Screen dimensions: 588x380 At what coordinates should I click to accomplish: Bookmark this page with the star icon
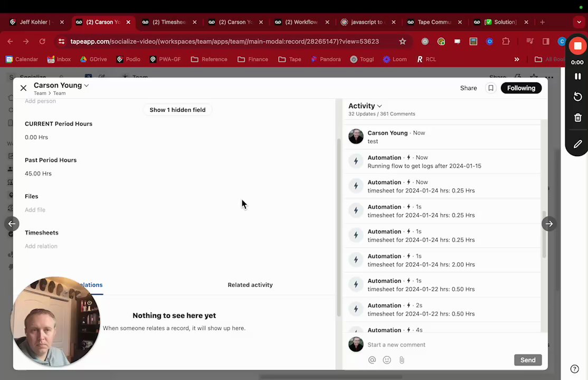402,42
